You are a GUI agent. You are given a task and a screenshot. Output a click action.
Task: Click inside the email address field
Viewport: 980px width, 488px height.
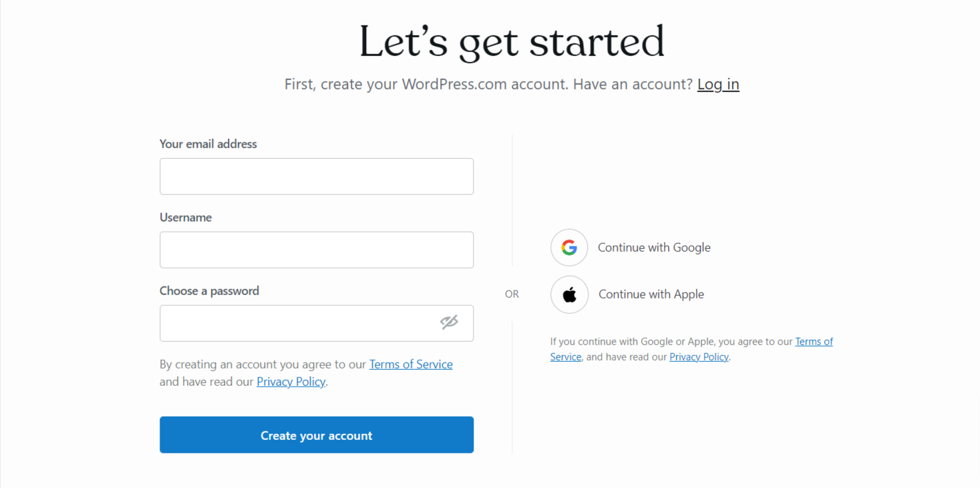[316, 176]
